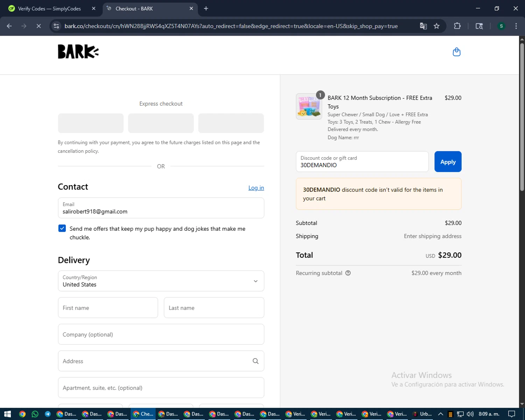Open Chrome's three-dot menu

[x=516, y=26]
